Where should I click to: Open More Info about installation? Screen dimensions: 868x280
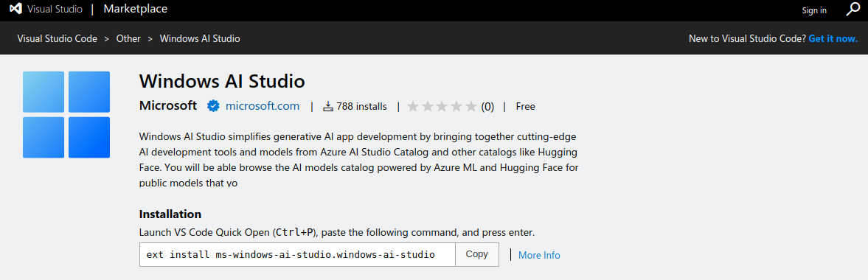(x=539, y=255)
